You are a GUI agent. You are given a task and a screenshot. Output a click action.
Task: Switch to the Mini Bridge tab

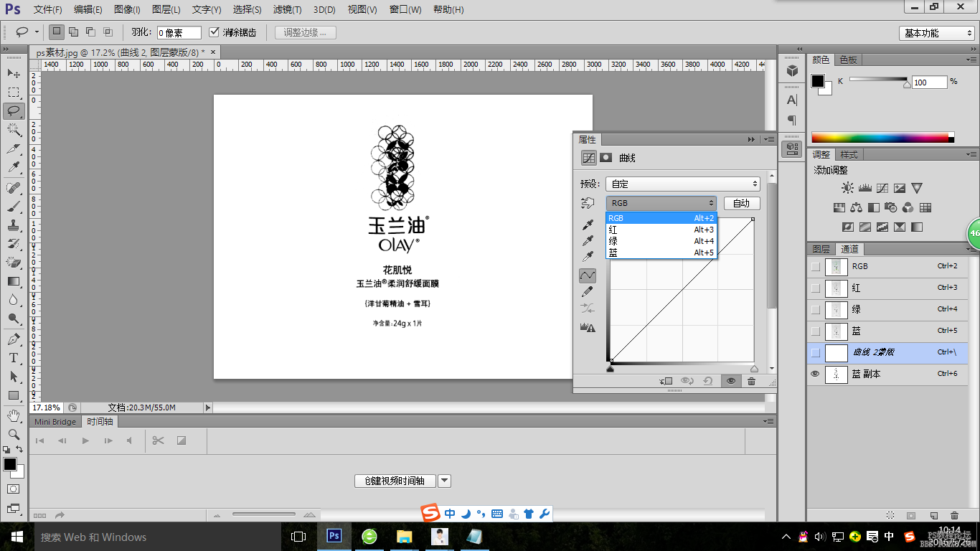coord(55,422)
